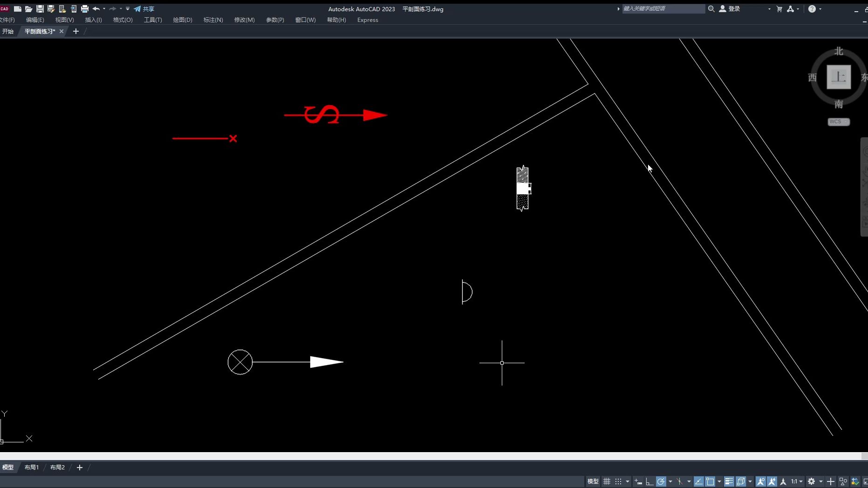Toggle lineweight display
The height and width of the screenshot is (488, 868).
729,481
